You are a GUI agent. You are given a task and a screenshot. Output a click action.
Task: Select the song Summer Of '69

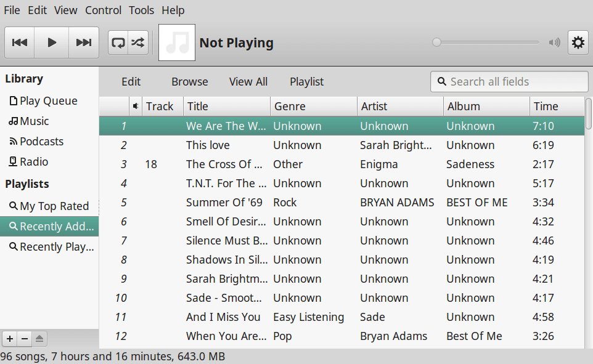tap(342, 202)
